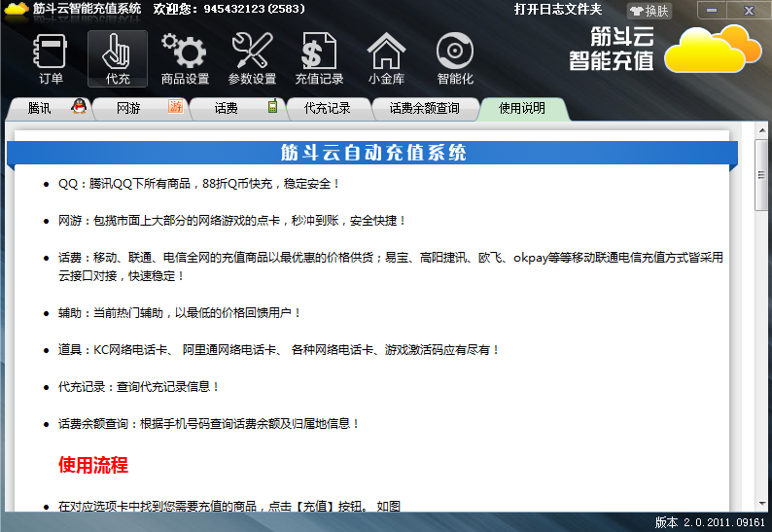Viewport: 772px width, 532px height.
Task: Switch to the 话费余额查询 tab
Action: (x=425, y=108)
